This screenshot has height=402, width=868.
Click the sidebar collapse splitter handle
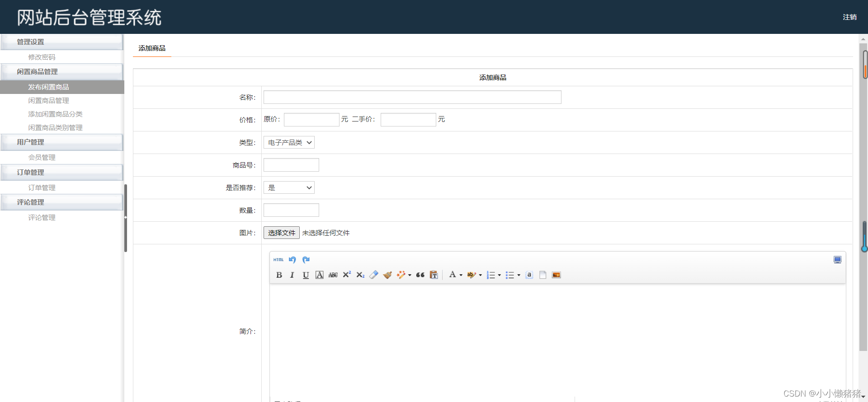click(126, 218)
